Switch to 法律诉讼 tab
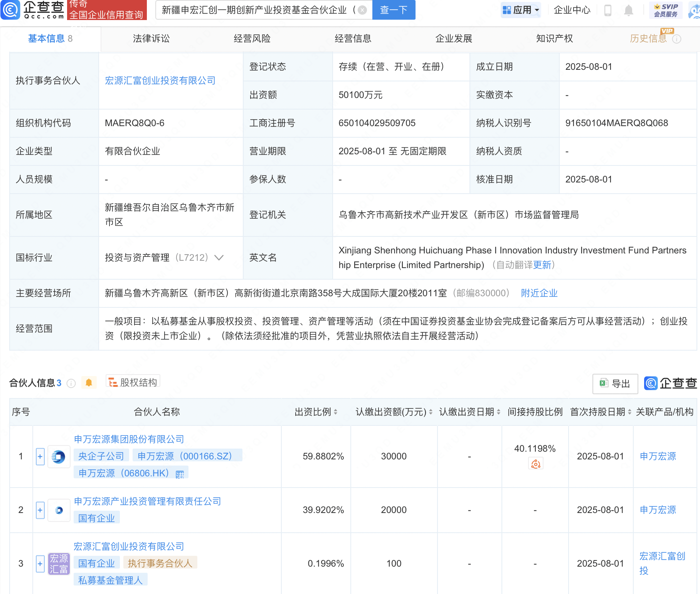The width and height of the screenshot is (700, 594). point(151,39)
